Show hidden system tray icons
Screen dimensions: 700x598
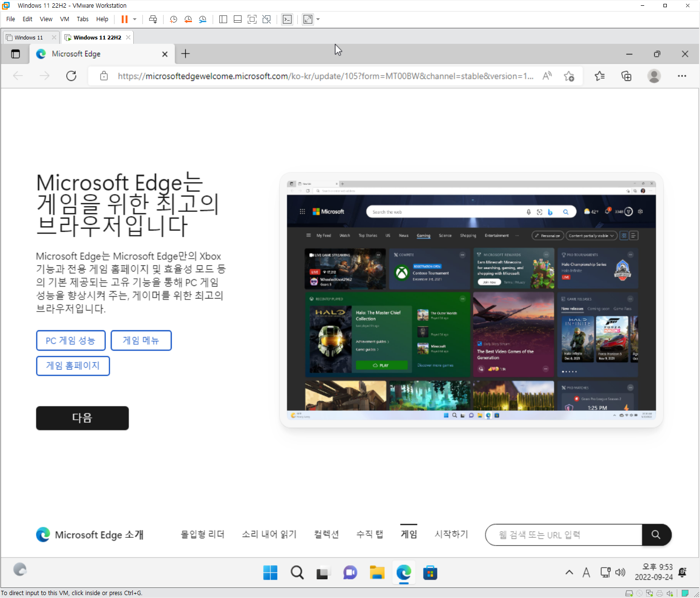coord(569,572)
